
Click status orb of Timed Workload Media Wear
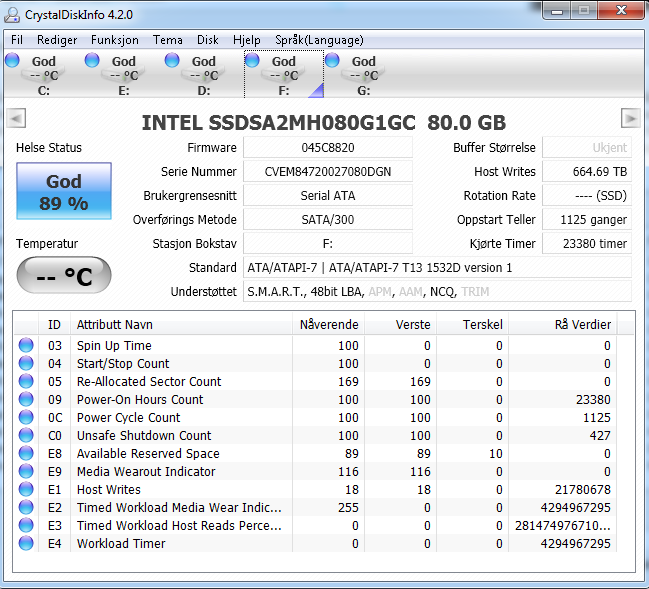point(26,507)
